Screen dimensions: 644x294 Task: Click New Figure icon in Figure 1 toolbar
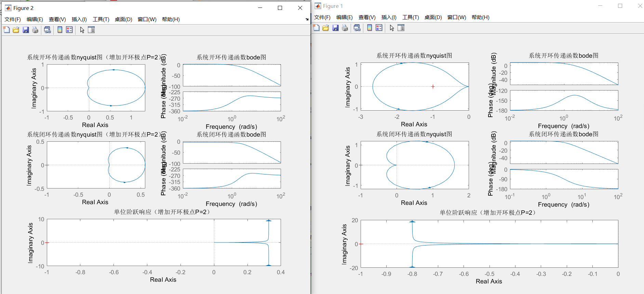click(316, 28)
